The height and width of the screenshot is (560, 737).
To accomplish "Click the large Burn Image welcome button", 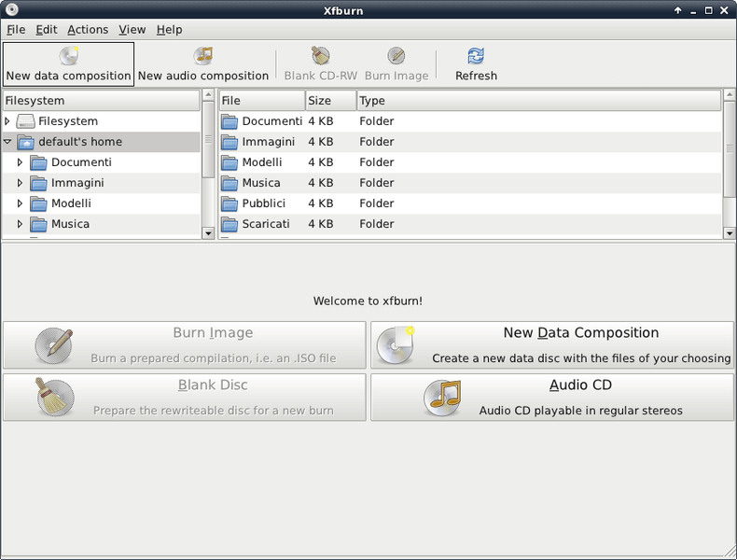I will [185, 345].
